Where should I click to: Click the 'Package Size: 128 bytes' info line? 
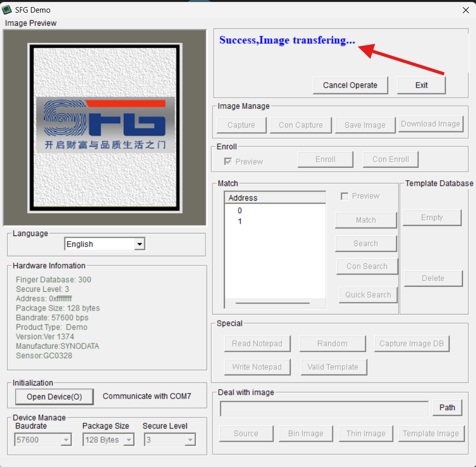tap(58, 308)
